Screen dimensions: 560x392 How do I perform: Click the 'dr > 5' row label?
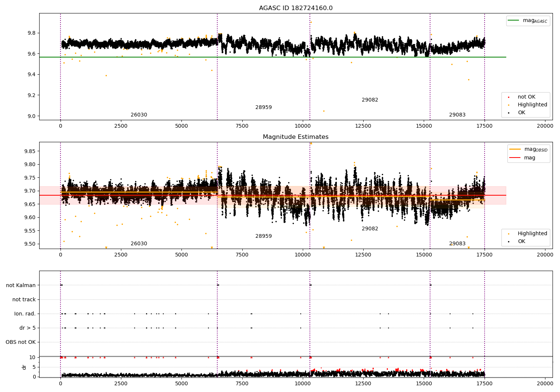pyautogui.click(x=28, y=328)
